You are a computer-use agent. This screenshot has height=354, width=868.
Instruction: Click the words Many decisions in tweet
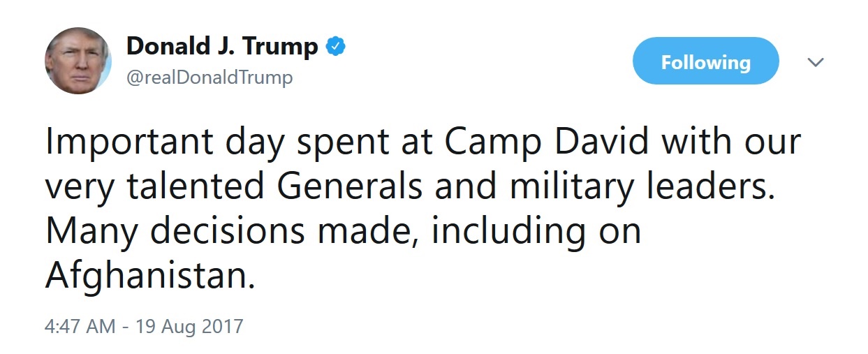coord(175,232)
